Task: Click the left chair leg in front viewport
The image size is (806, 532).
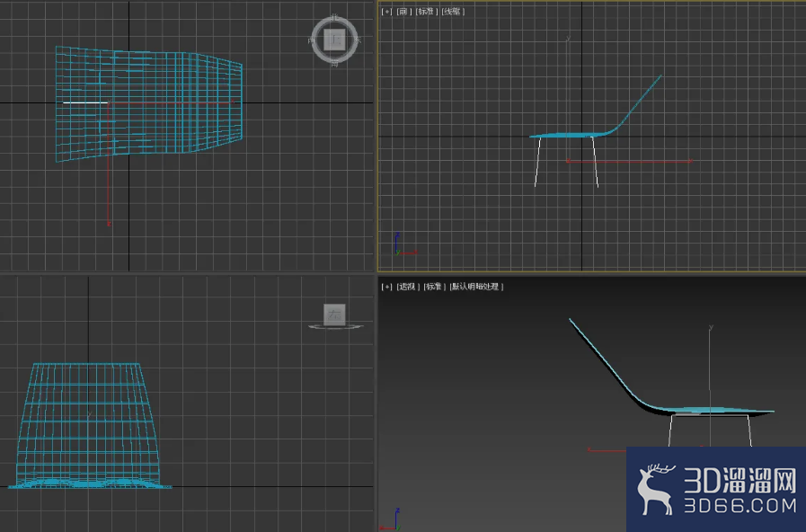Action: [537, 162]
